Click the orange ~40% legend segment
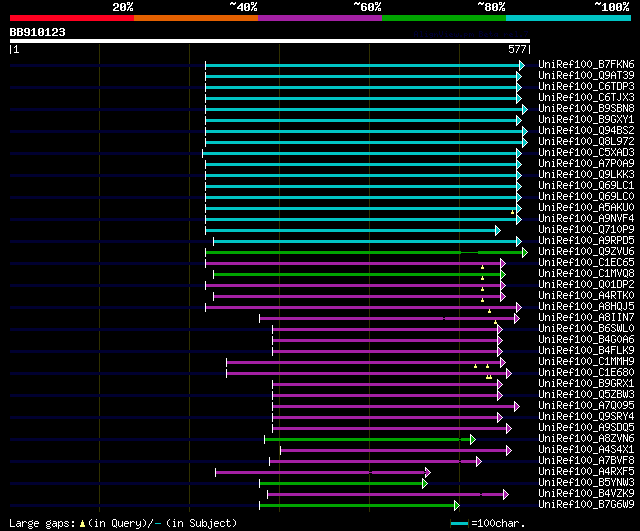This screenshot has width=640, height=531. coord(196,18)
